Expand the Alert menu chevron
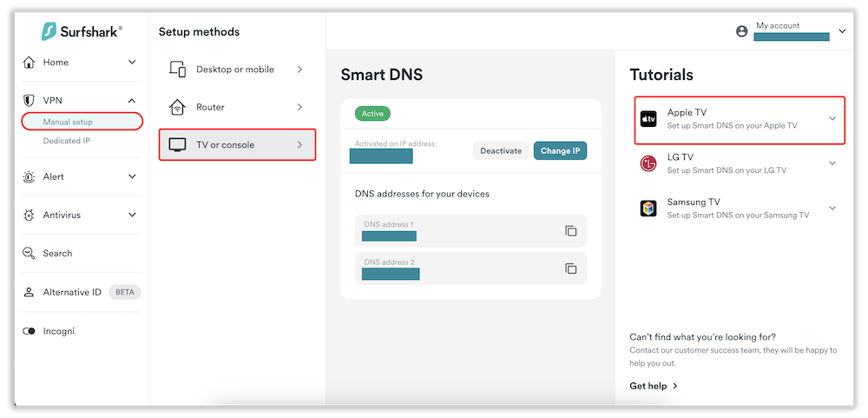 pos(132,177)
